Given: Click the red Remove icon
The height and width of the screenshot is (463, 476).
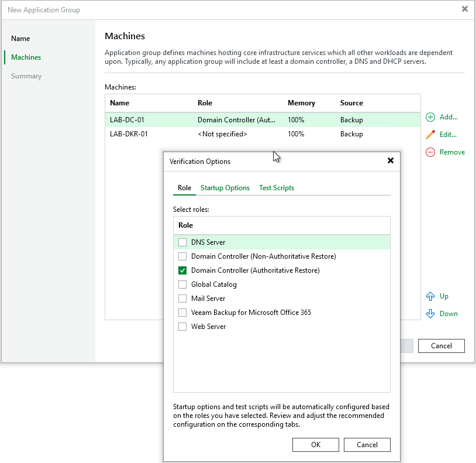Looking at the screenshot, I should pyautogui.click(x=430, y=152).
